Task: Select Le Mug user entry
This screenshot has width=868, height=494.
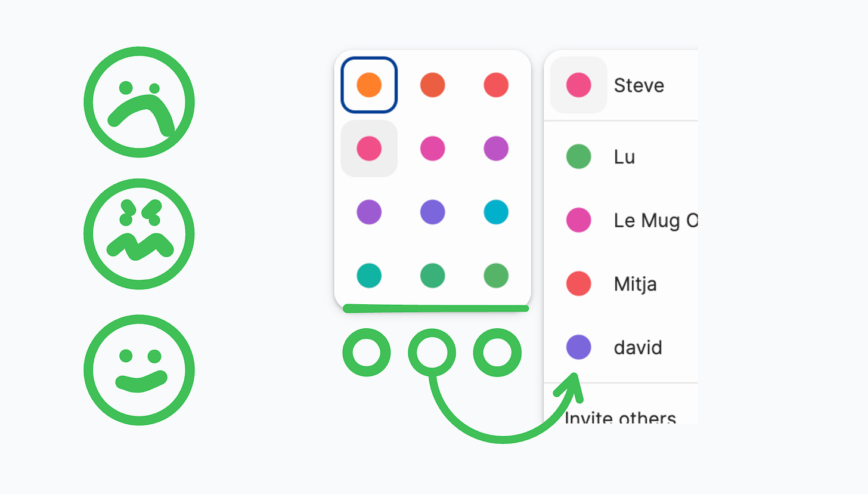Action: pos(621,220)
